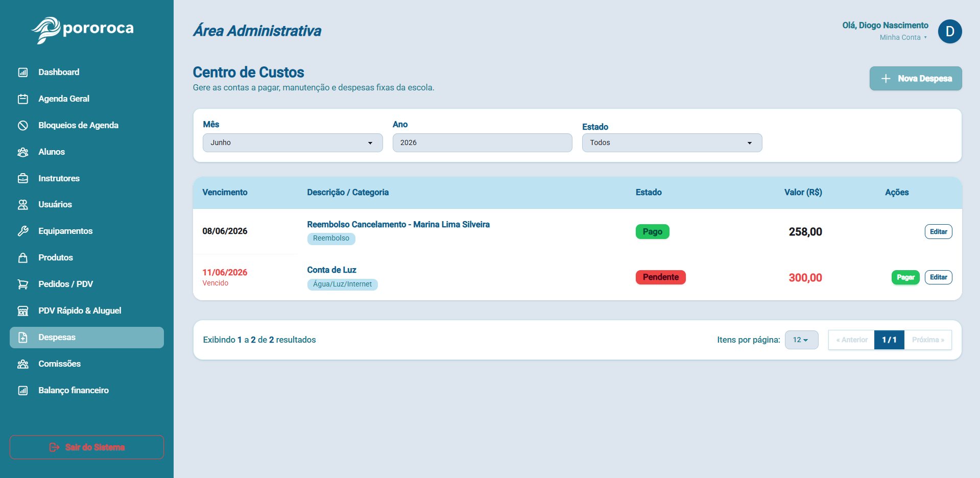Click the Ano field containing 2026
980x478 pixels.
click(x=482, y=143)
